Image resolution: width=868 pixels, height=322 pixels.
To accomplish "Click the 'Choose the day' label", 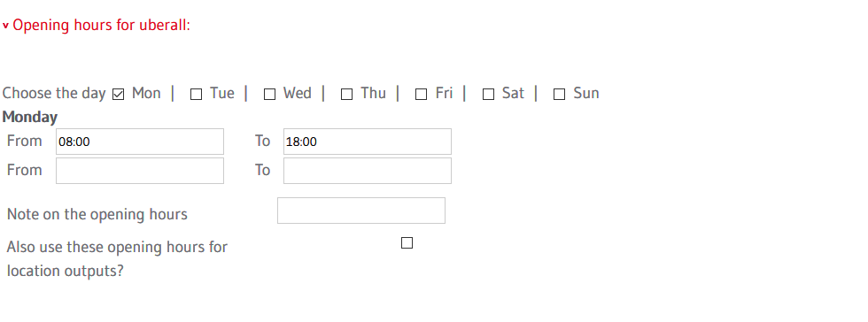I will (x=54, y=93).
